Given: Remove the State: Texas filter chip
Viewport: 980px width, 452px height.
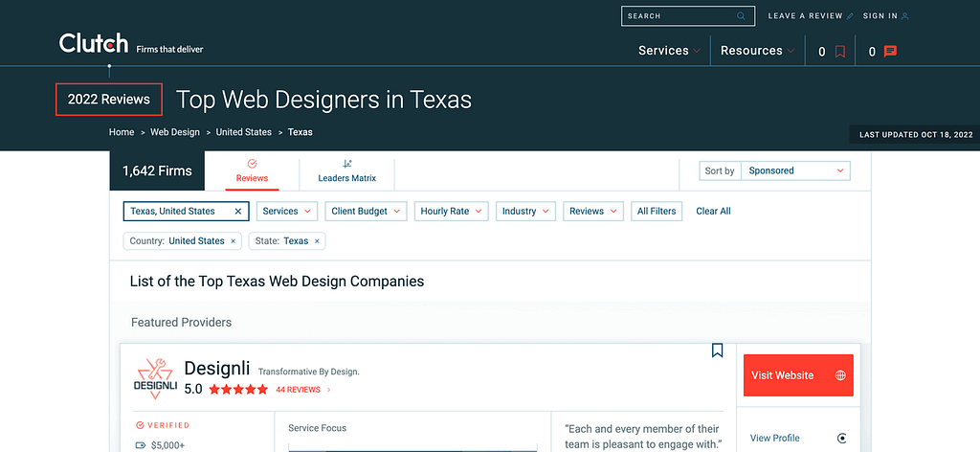Looking at the screenshot, I should (x=317, y=241).
